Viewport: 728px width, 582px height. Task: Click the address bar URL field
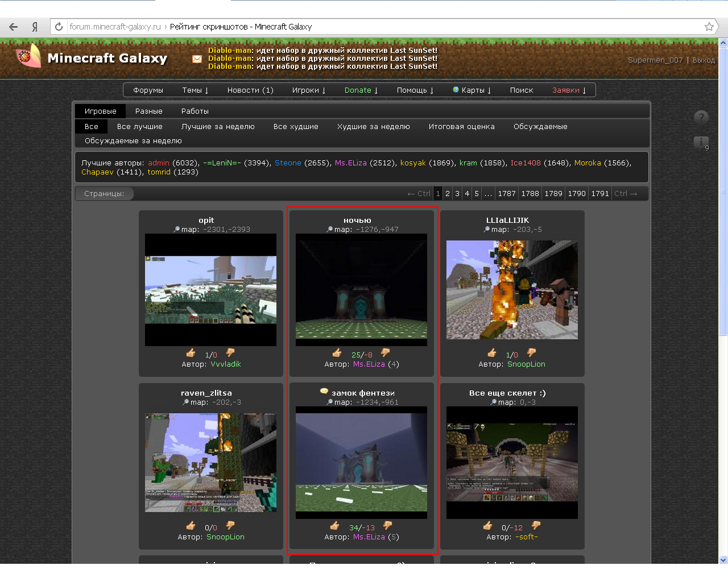click(375, 27)
